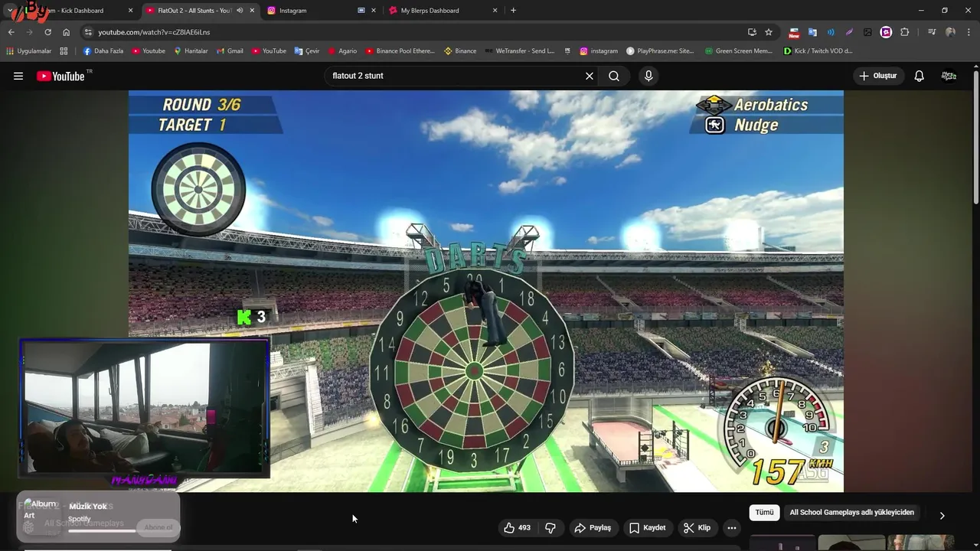980x551 pixels.
Task: Reload the page with the refresh icon
Action: pyautogui.click(x=47, y=32)
